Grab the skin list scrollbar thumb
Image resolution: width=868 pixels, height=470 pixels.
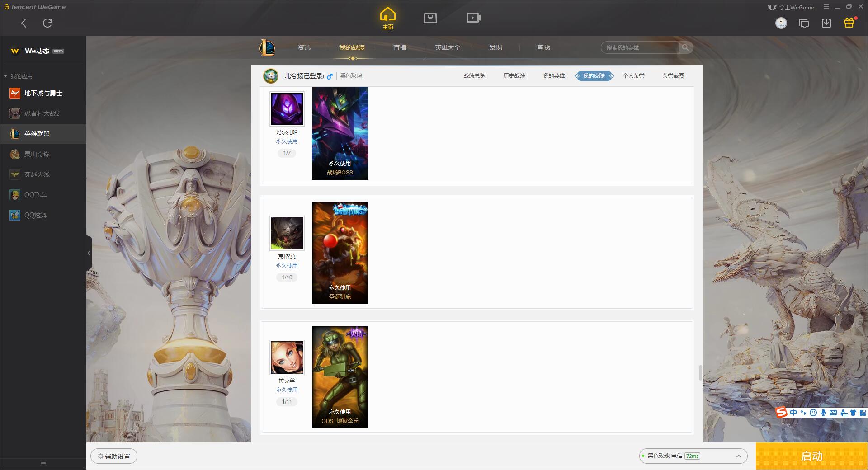pyautogui.click(x=700, y=373)
